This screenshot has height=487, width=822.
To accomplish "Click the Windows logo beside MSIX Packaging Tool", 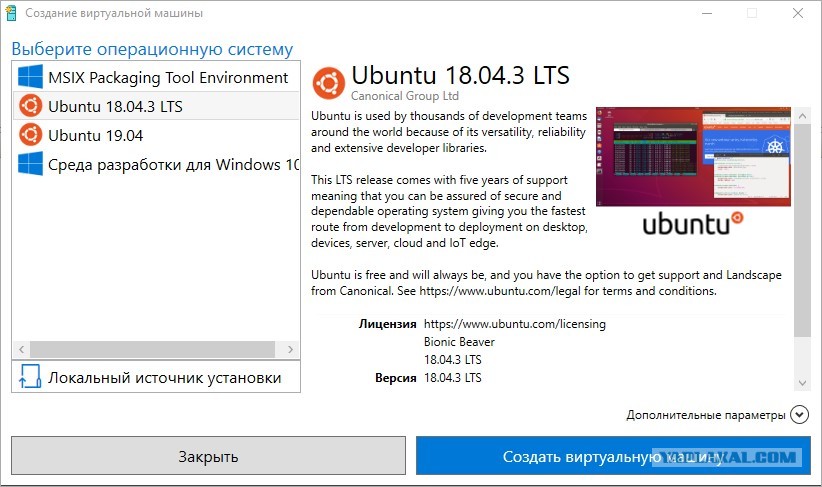I will point(30,77).
